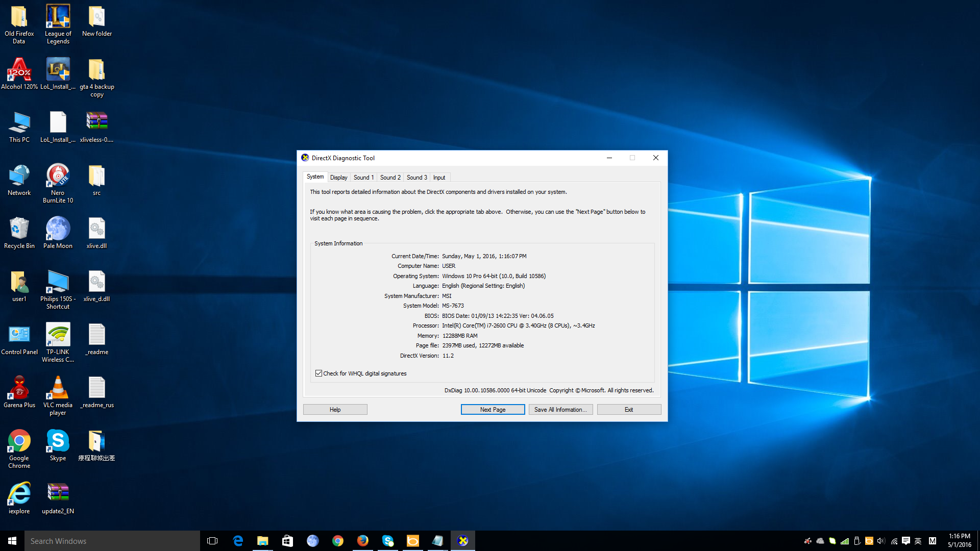The width and height of the screenshot is (980, 551).
Task: Click the Next Page button
Action: coord(493,410)
